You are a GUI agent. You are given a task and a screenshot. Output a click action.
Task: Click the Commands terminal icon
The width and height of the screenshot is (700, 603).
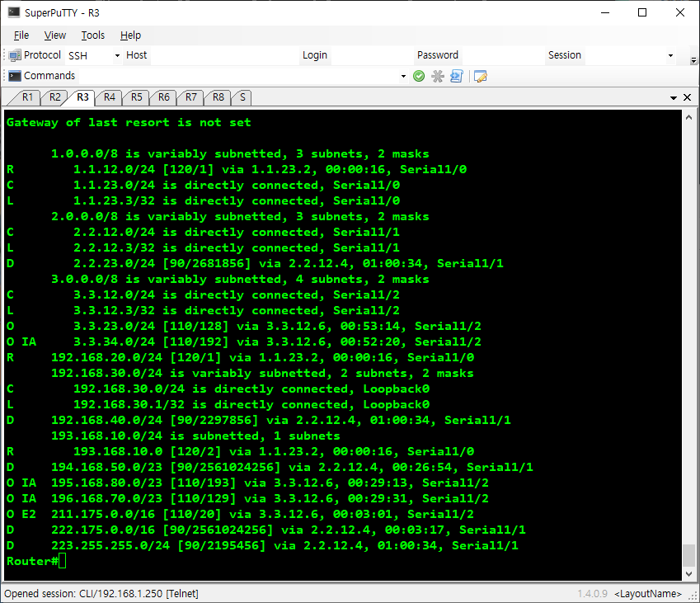click(x=15, y=76)
